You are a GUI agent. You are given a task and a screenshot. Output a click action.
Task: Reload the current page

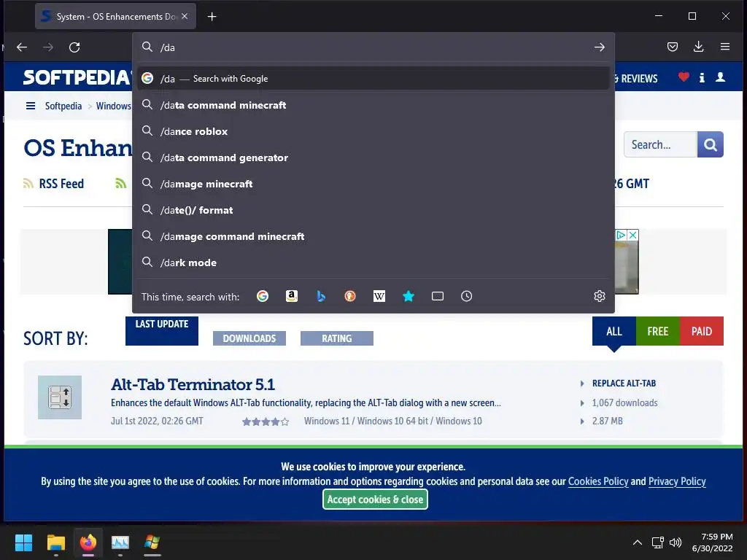pos(74,47)
